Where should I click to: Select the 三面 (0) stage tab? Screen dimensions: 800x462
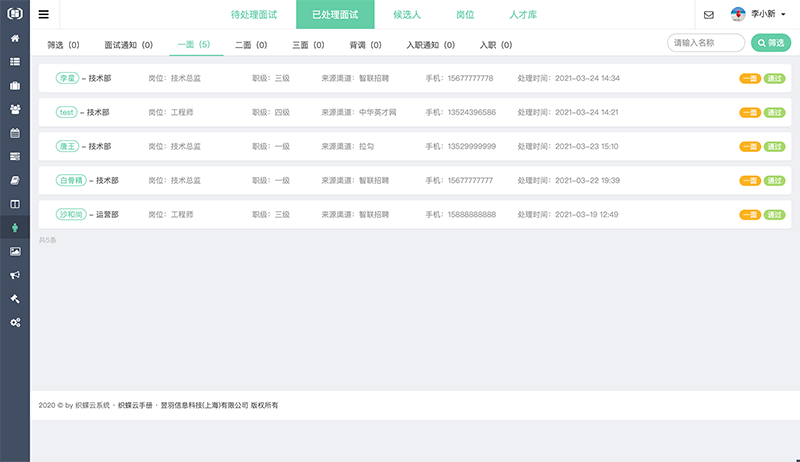tap(308, 45)
